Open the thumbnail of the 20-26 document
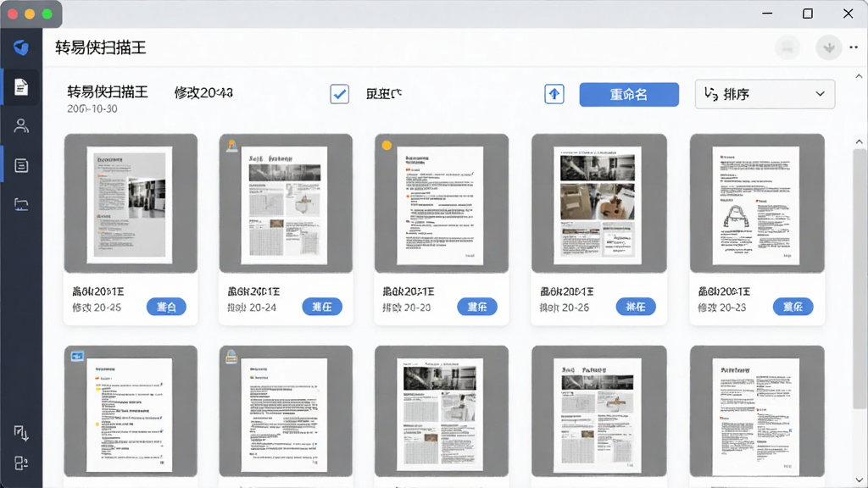 click(x=599, y=203)
